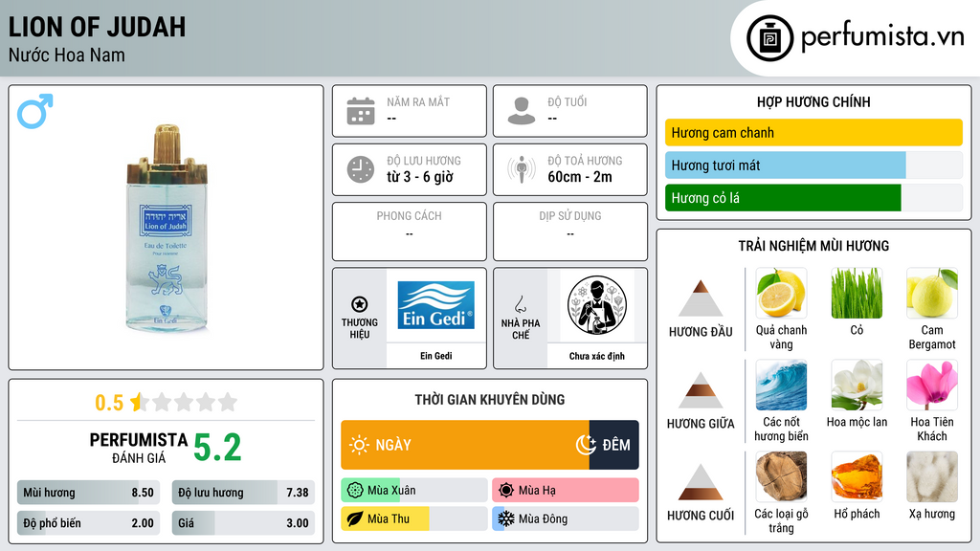Screen dimensions: 980x551
Task: Click the Nước Hoa Nam subtitle
Action: point(66,55)
